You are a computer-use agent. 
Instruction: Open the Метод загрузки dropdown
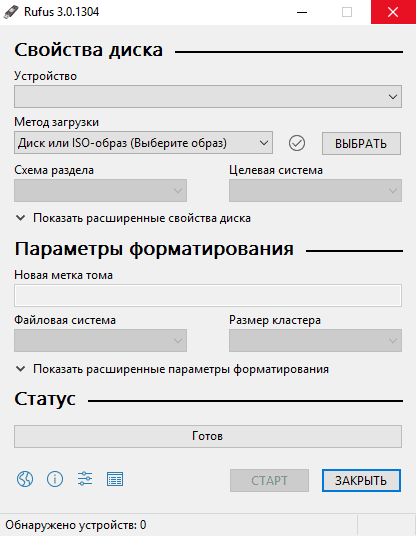point(143,143)
